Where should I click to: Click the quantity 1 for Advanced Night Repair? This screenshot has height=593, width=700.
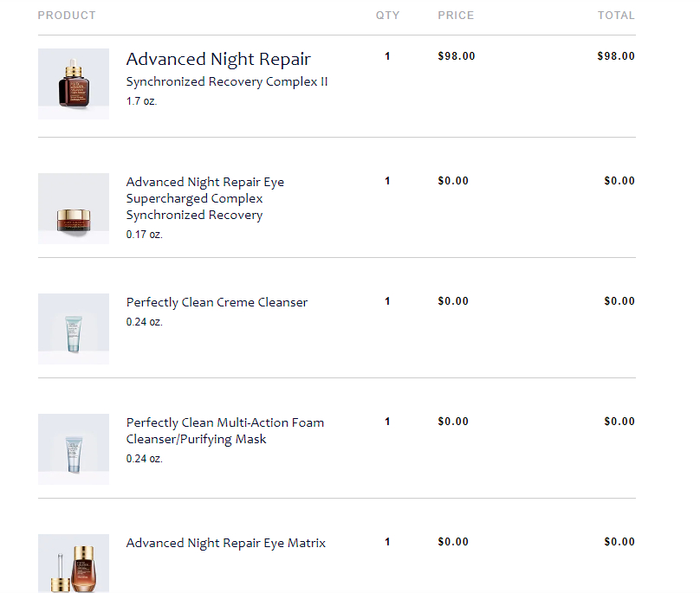387,56
